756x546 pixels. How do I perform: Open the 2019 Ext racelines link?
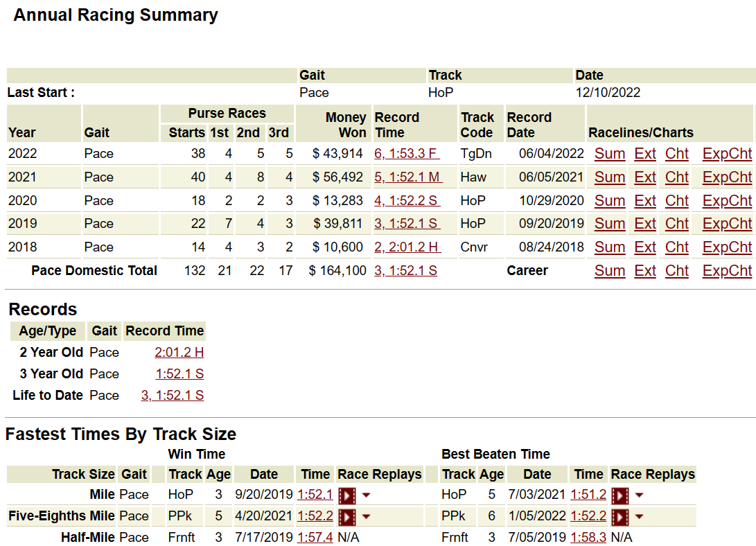click(645, 224)
